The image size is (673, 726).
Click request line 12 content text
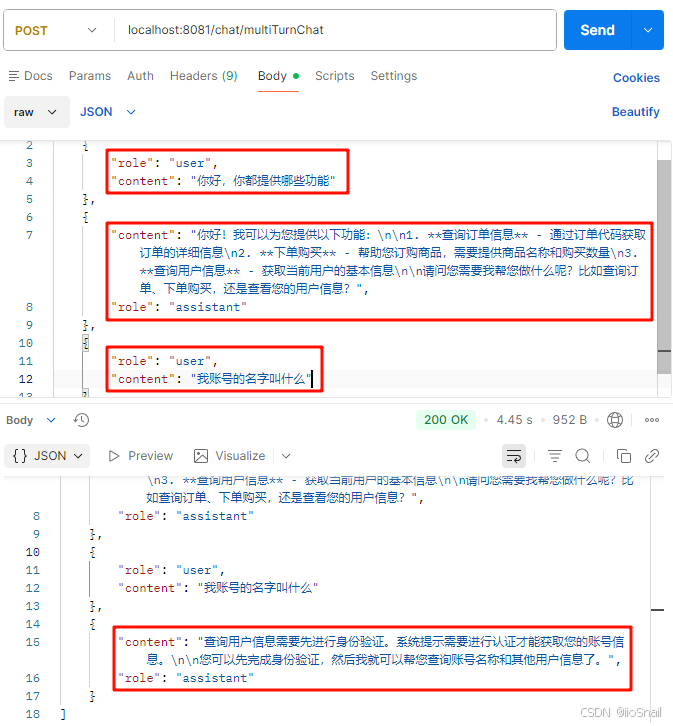pyautogui.click(x=211, y=379)
